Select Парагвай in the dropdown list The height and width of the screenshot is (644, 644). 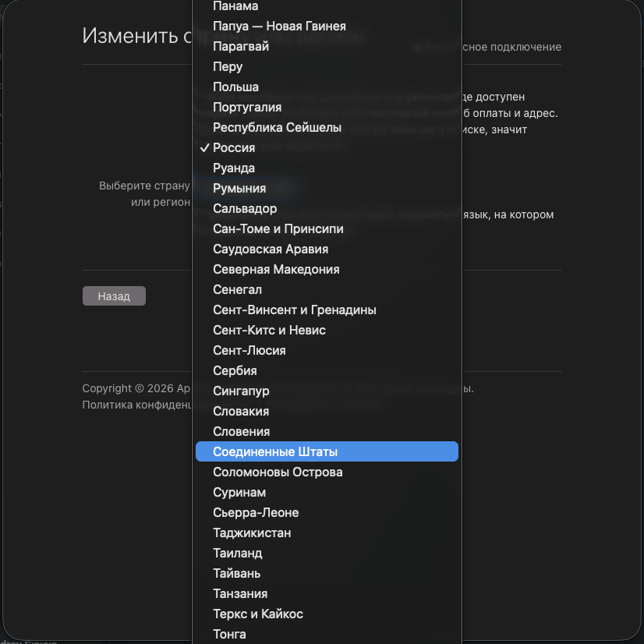click(241, 47)
